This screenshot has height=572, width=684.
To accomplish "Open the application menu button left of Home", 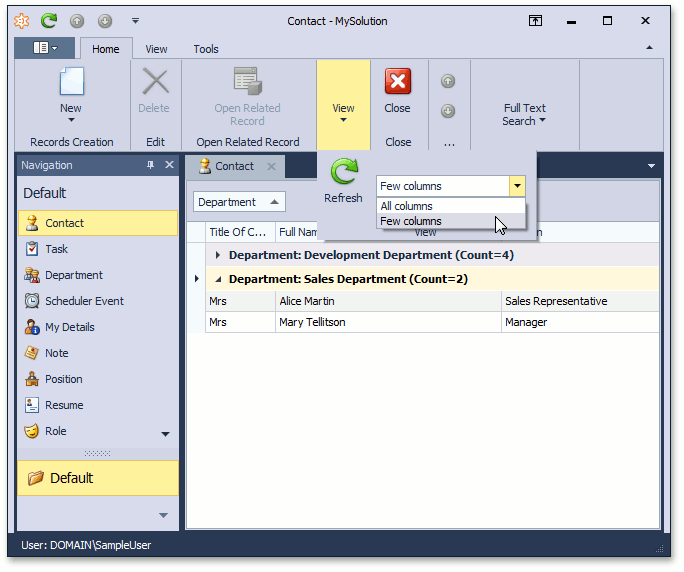I will point(44,48).
